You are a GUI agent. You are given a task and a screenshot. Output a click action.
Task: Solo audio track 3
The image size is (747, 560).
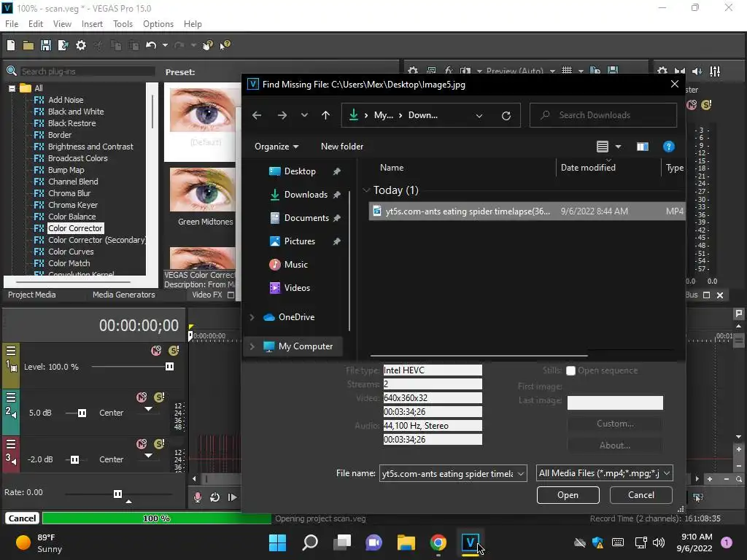click(x=159, y=444)
